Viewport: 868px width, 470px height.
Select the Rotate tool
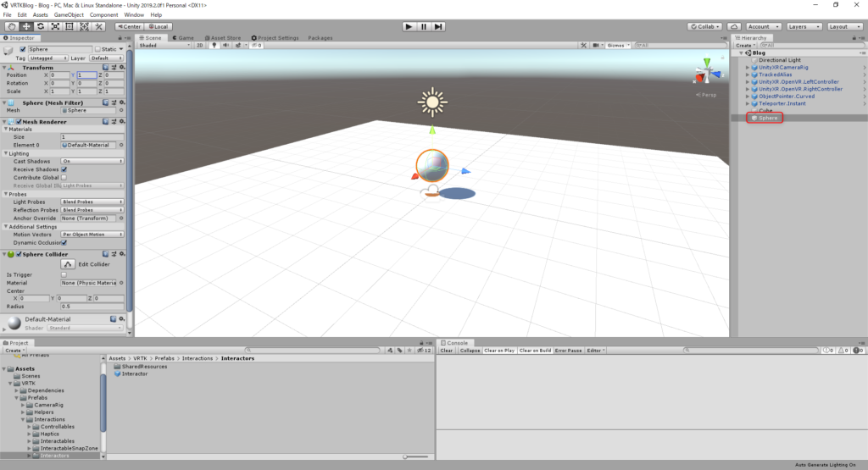click(41, 26)
